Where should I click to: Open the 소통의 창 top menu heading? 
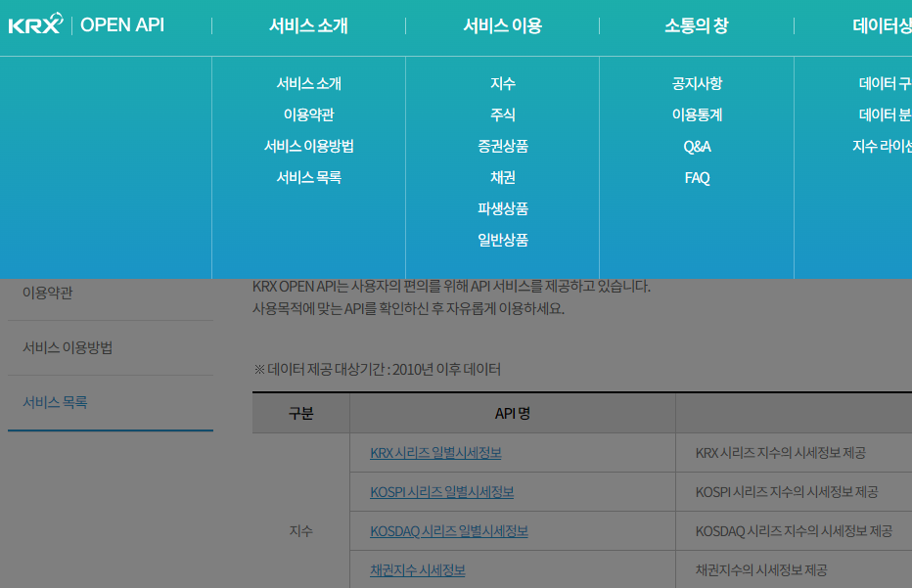(x=696, y=25)
